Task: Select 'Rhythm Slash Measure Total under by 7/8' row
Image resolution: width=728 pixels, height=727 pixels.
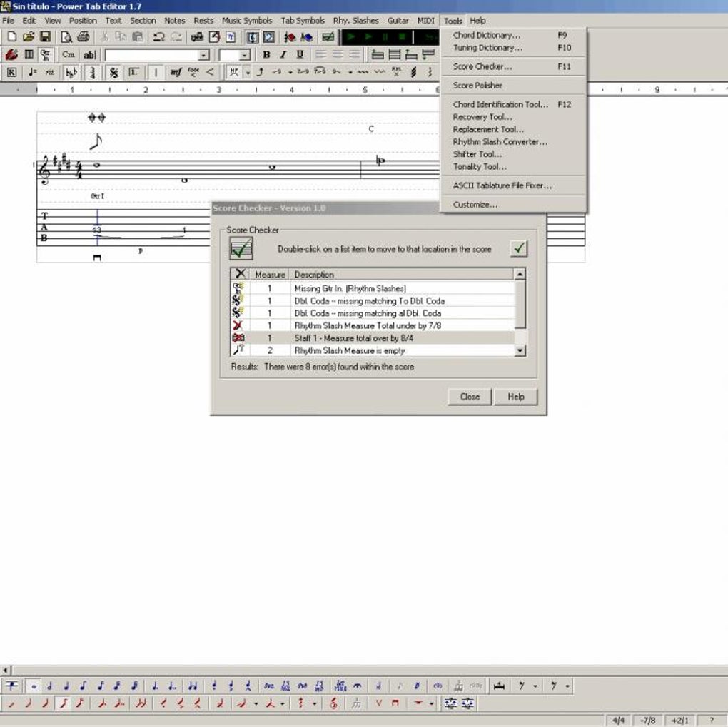Action: pyautogui.click(x=373, y=326)
